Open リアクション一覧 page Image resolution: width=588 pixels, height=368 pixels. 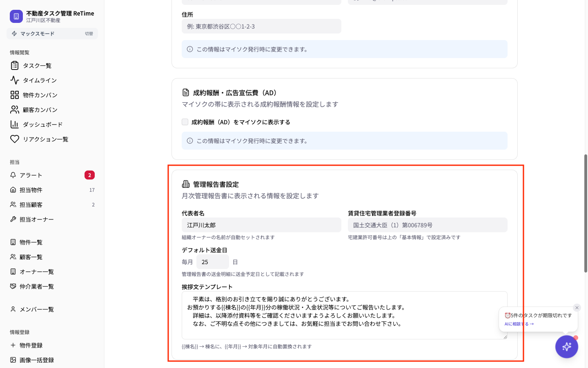pos(52,139)
